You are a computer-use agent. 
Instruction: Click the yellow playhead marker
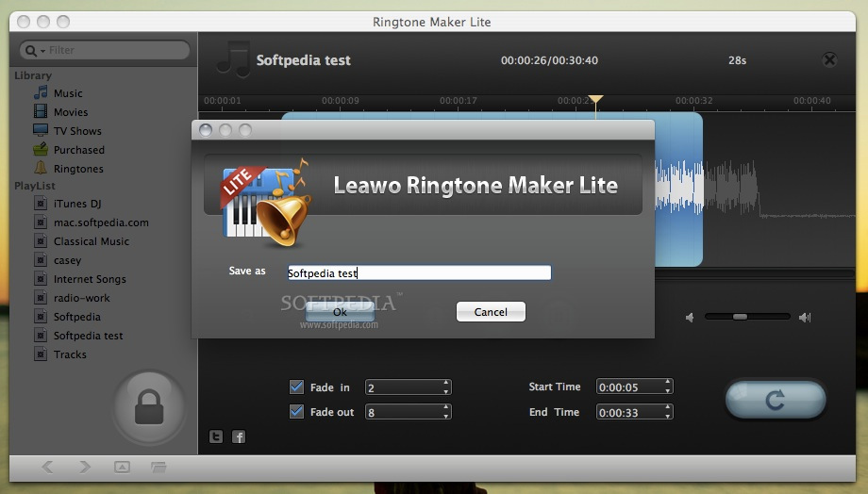pyautogui.click(x=595, y=100)
